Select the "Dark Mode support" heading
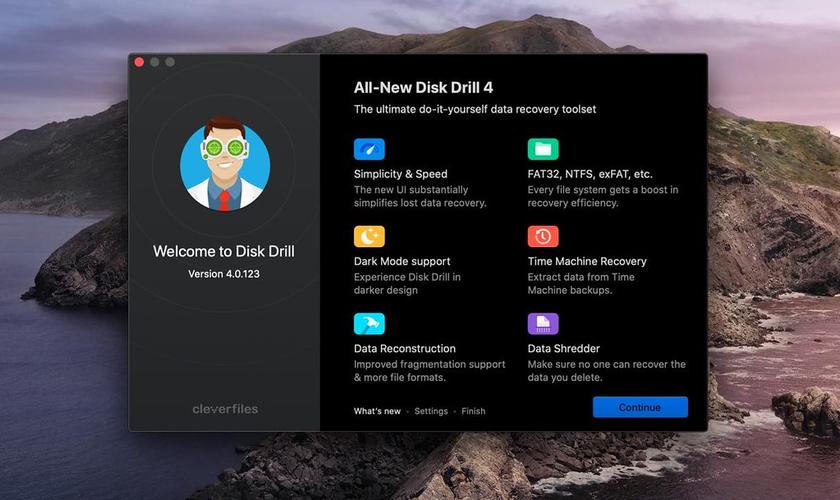Image resolution: width=840 pixels, height=500 pixels. [402, 262]
